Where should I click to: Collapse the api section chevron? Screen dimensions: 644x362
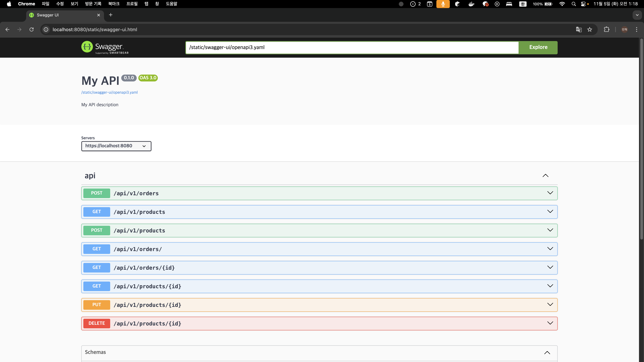click(546, 176)
